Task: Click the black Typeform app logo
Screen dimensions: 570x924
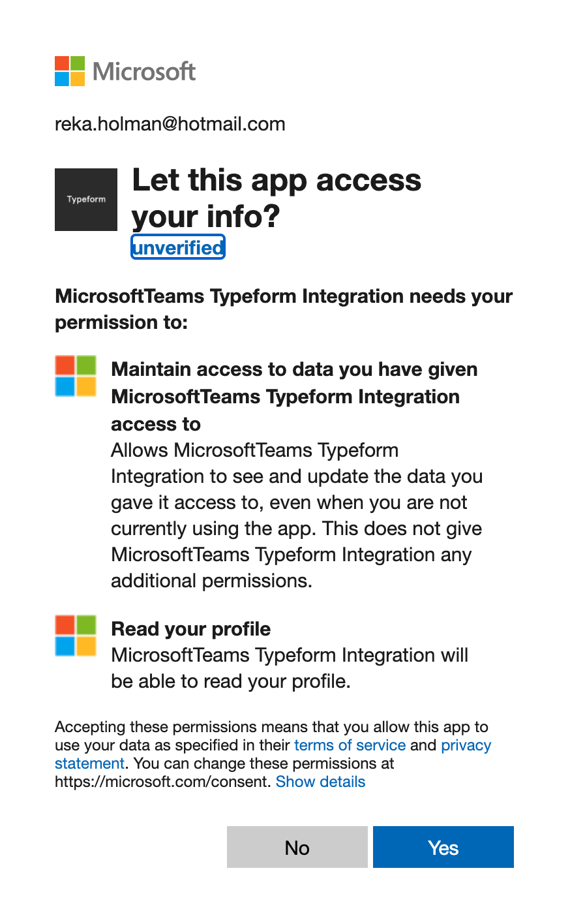Action: click(x=86, y=200)
